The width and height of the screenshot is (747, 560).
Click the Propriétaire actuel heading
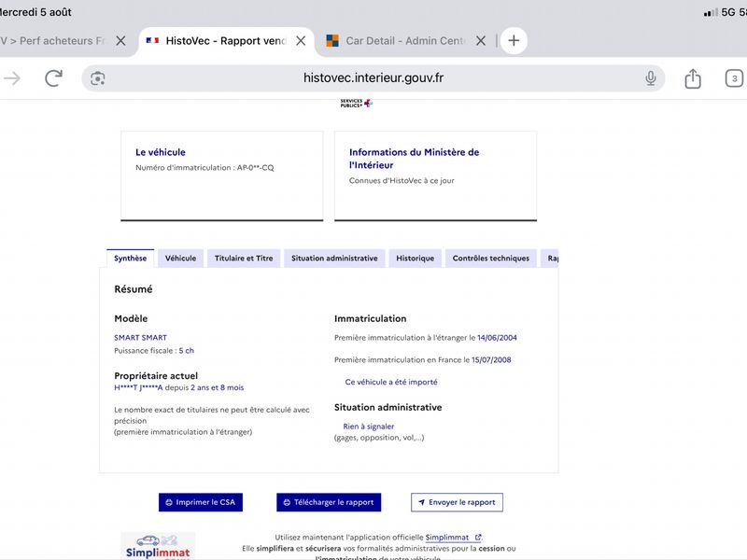point(156,376)
